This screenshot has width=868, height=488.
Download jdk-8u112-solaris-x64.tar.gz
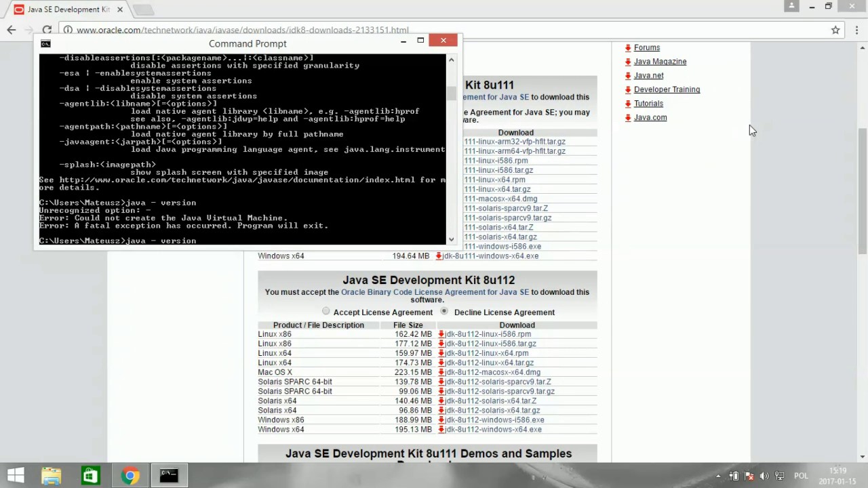pos(493,410)
